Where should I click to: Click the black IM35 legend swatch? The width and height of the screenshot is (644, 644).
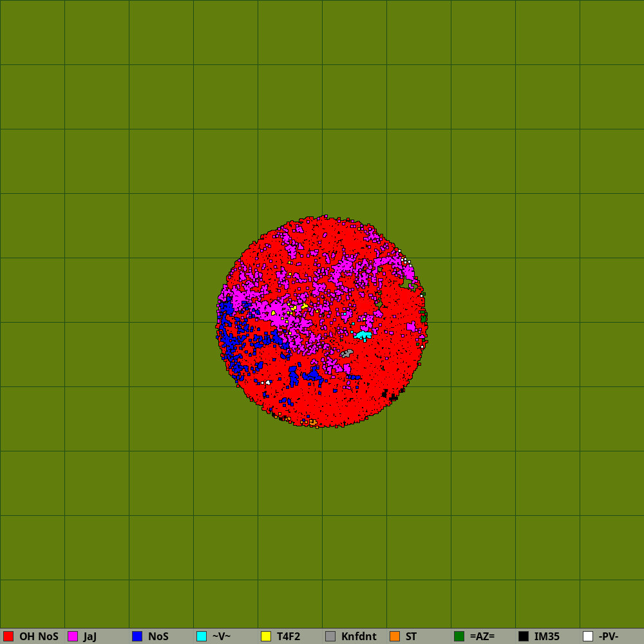click(x=524, y=636)
